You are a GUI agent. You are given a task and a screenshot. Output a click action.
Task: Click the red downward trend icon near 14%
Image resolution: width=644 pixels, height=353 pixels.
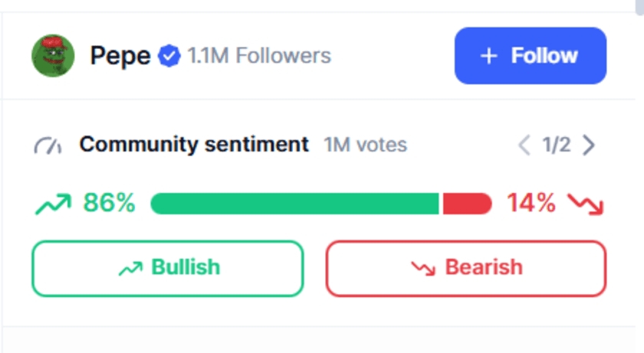click(x=586, y=204)
